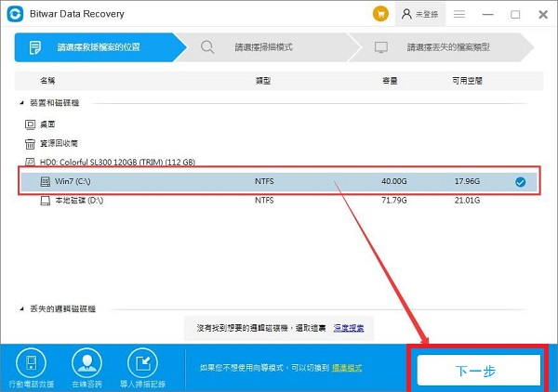This screenshot has width=558, height=392.
Task: Select the 資源回收筒 recycle bin location
Action: 59,143
